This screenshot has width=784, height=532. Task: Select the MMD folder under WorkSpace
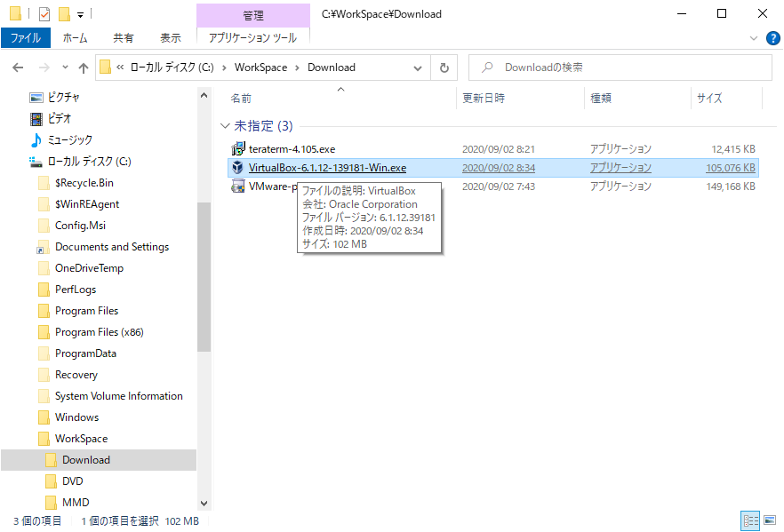(x=76, y=503)
